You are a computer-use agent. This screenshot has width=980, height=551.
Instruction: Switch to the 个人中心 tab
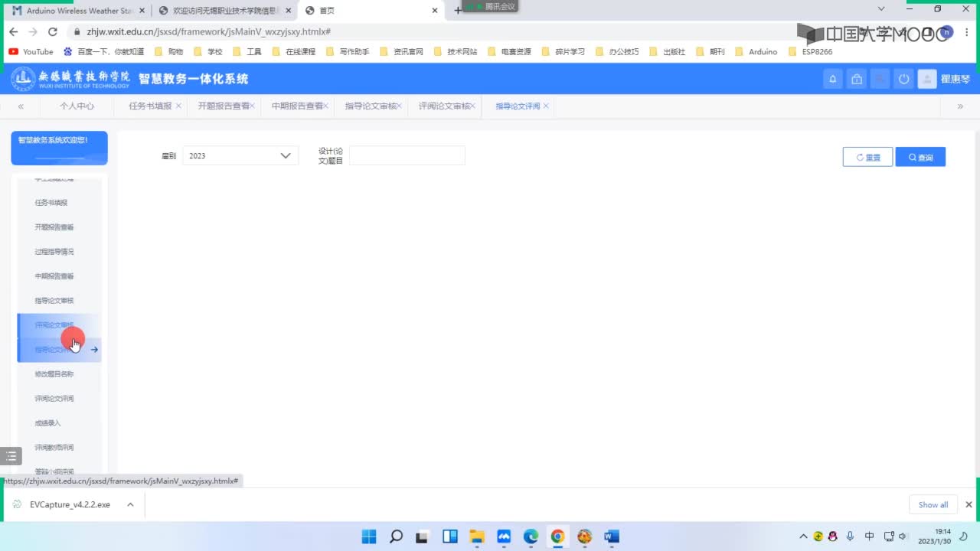click(77, 106)
